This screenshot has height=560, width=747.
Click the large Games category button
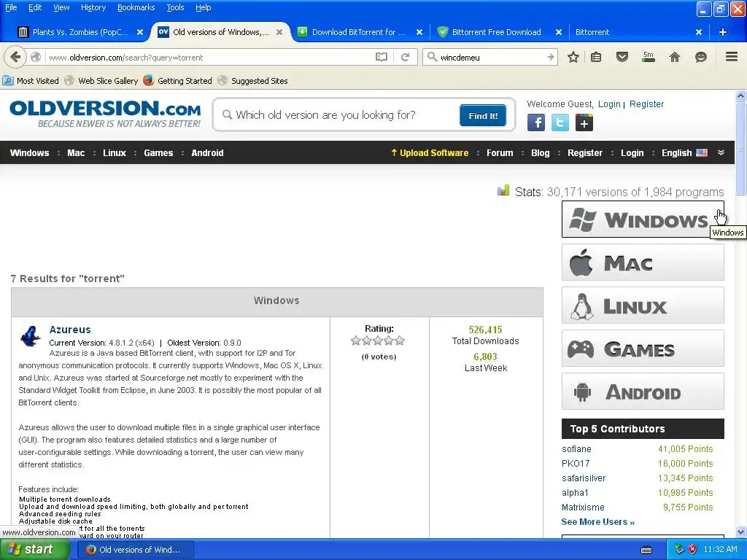643,348
